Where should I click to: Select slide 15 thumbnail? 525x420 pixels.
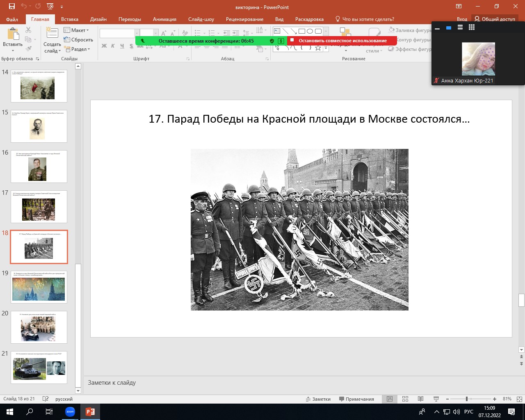pyautogui.click(x=39, y=126)
